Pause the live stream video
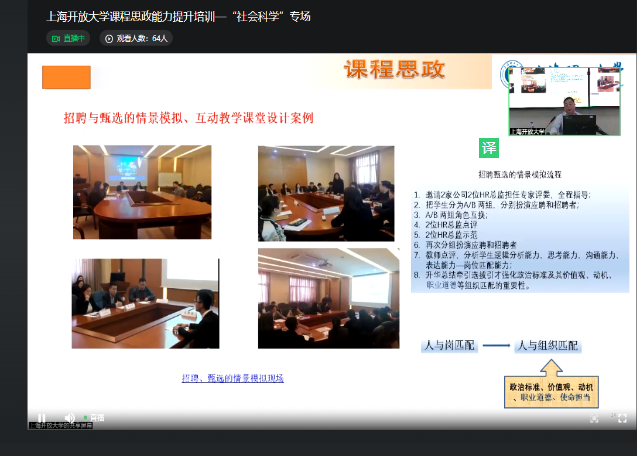This screenshot has height=456, width=637. click(42, 418)
